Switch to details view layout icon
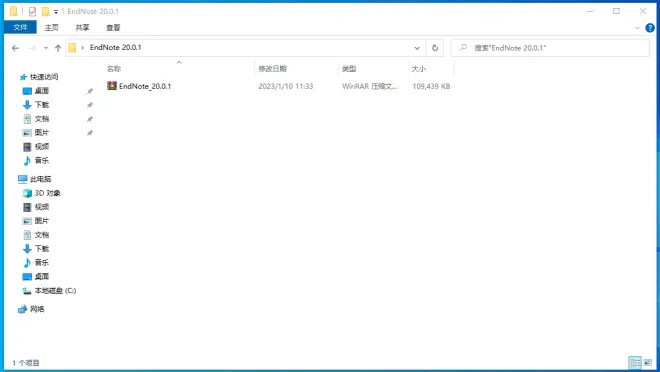The image size is (660, 372). click(635, 362)
